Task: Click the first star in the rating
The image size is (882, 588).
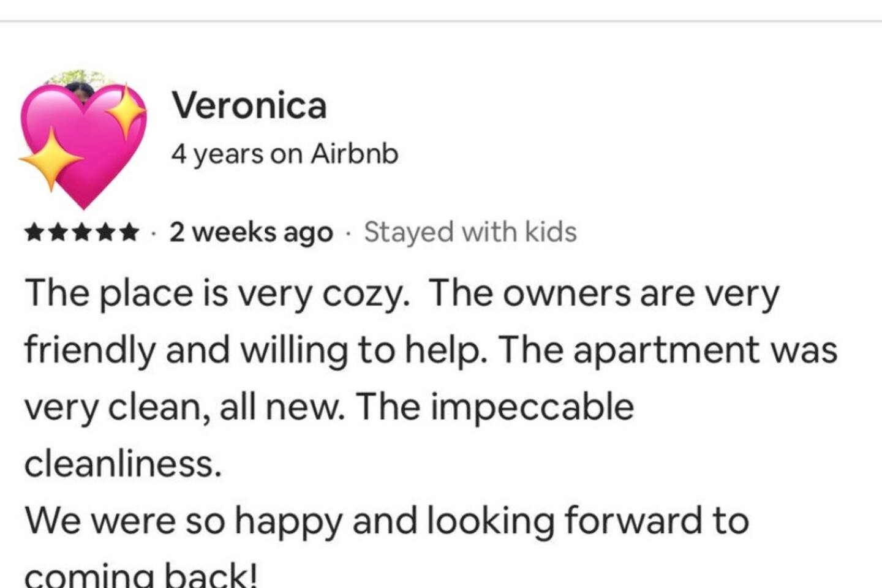Action: (34, 233)
